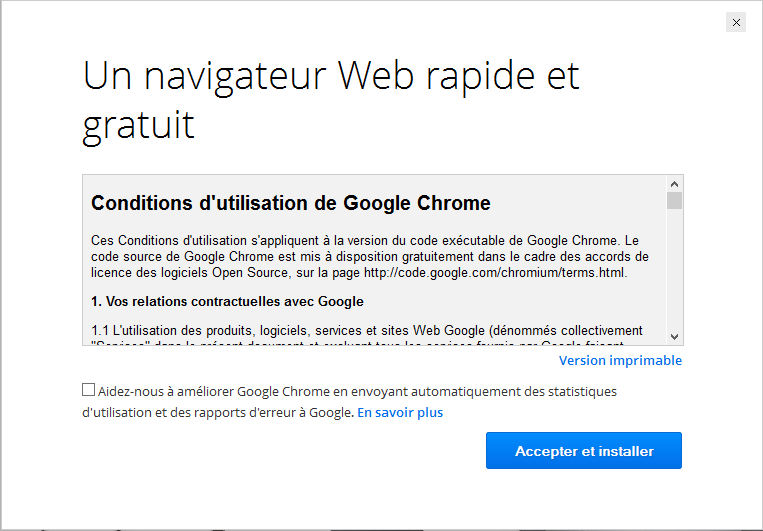Screen dimensions: 763x531
Task: Click the 'Un navigateur Web rapide et' title line
Action: (331, 76)
